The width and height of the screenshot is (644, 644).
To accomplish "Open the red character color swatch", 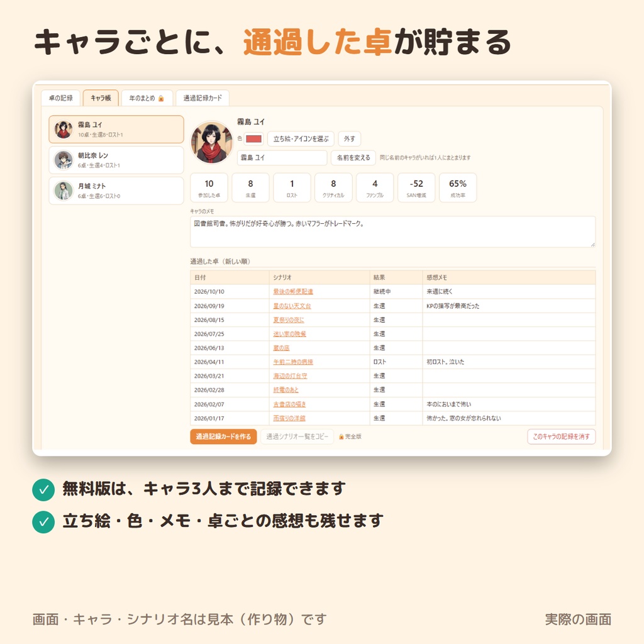I will point(253,139).
